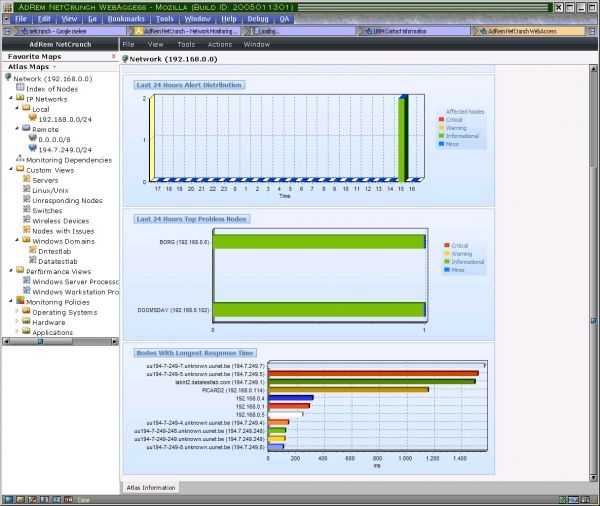600x506 pixels.
Task: Click the Performance Views folder icon
Action: click(x=20, y=270)
